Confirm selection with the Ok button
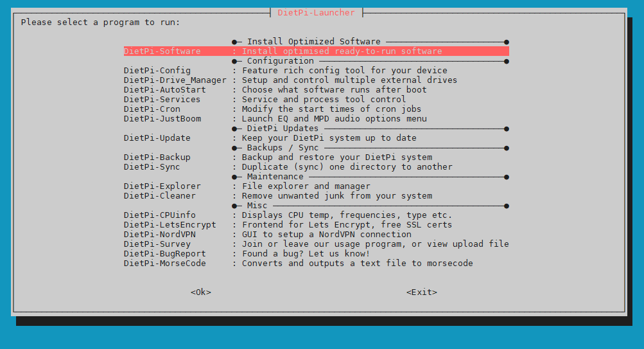 pos(201,292)
